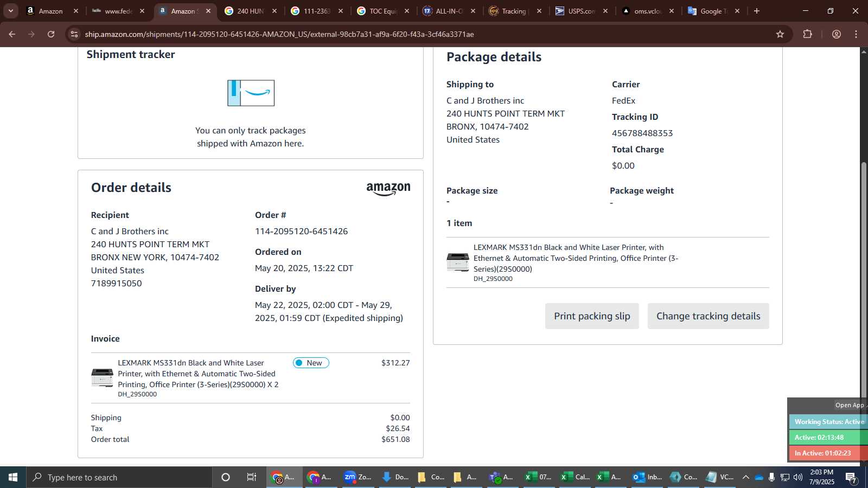The width and height of the screenshot is (868, 488).
Task: Close the Tracking tab
Action: (x=539, y=11)
